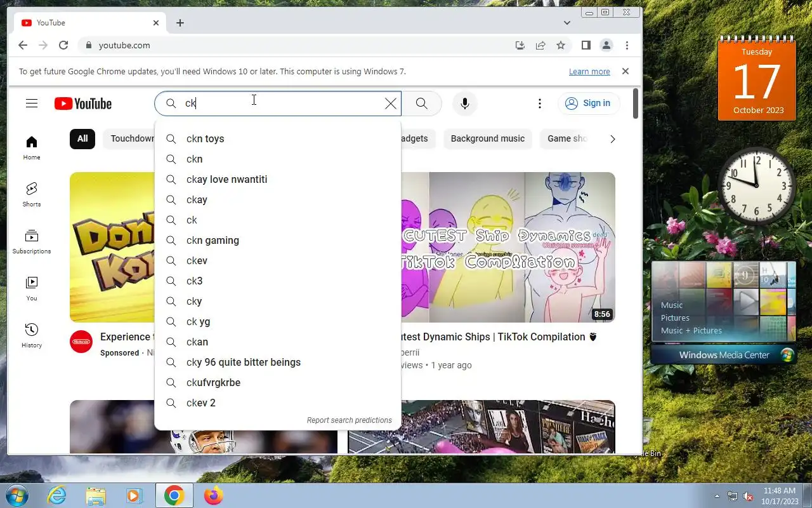Go forward in Chrome
Viewport: 812px width, 508px height.
point(43,45)
